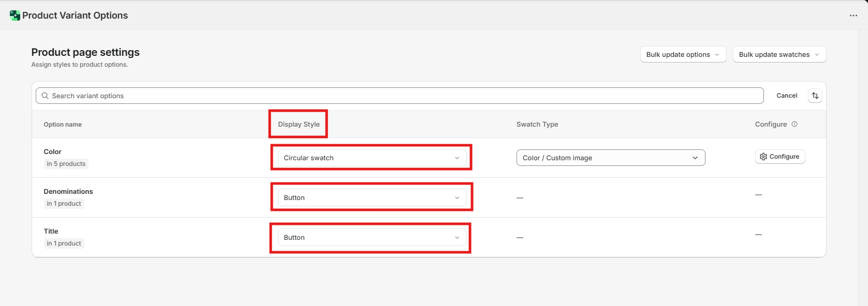This screenshot has width=868, height=306.
Task: Click the Swatch Type column header
Action: click(x=537, y=124)
